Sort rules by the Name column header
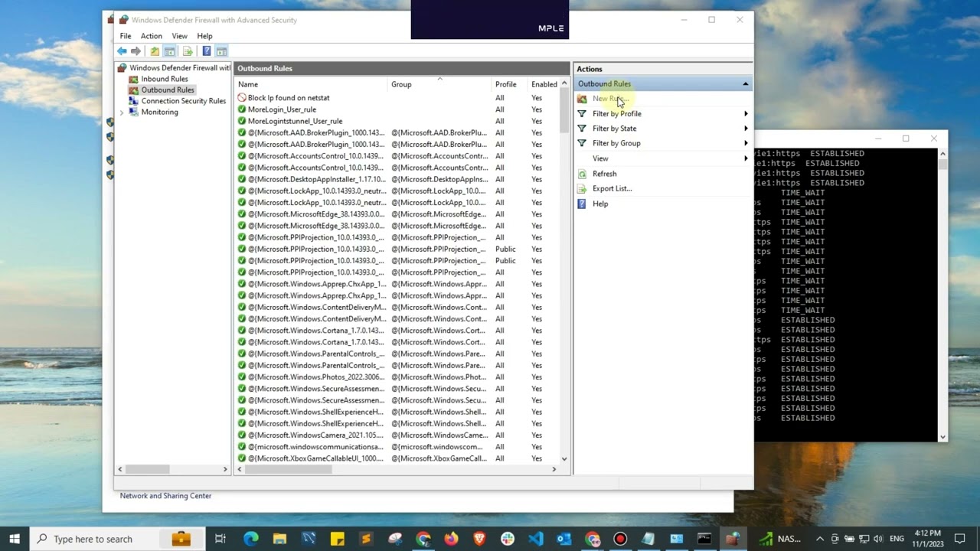The height and width of the screenshot is (551, 980). tap(311, 84)
